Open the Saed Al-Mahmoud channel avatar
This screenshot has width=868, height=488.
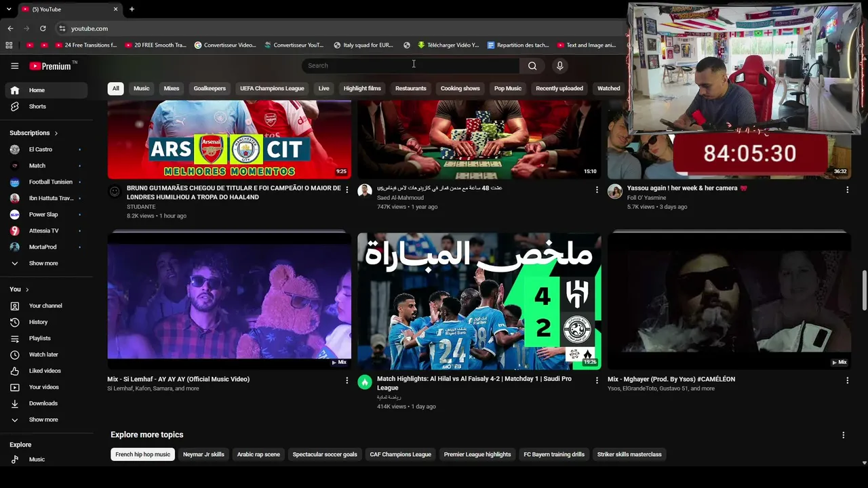pyautogui.click(x=365, y=190)
